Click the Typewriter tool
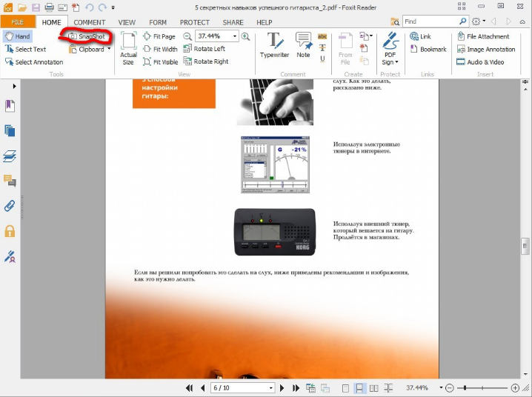Viewport: 532px width, 397px height. pos(274,45)
